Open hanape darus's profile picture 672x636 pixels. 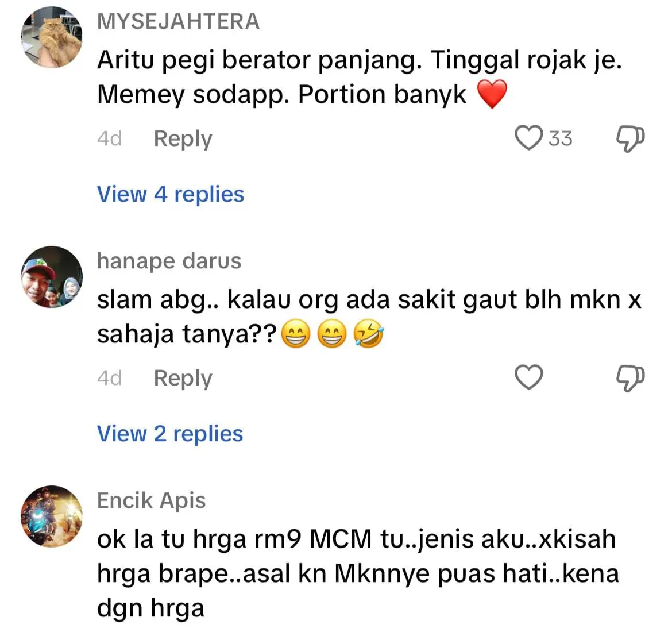coord(52,277)
